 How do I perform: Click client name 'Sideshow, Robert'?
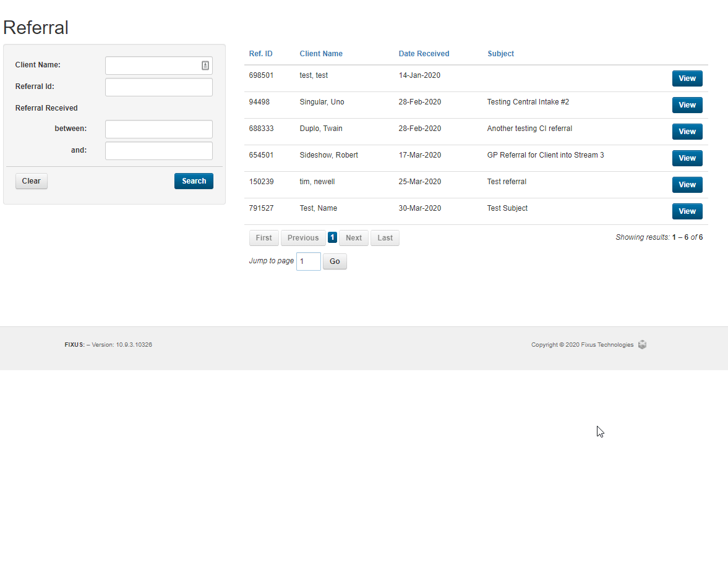328,155
